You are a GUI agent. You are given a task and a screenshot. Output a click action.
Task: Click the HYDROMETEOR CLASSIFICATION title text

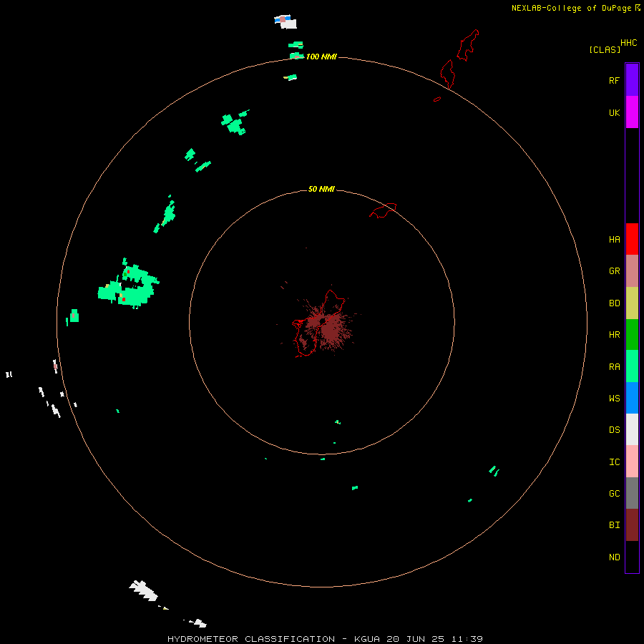click(251, 639)
